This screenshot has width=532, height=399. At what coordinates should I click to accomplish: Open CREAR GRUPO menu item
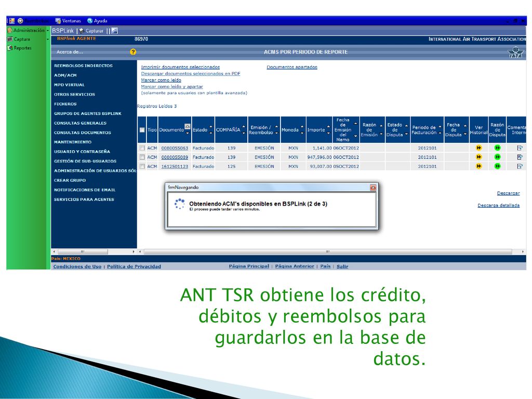tap(70, 180)
